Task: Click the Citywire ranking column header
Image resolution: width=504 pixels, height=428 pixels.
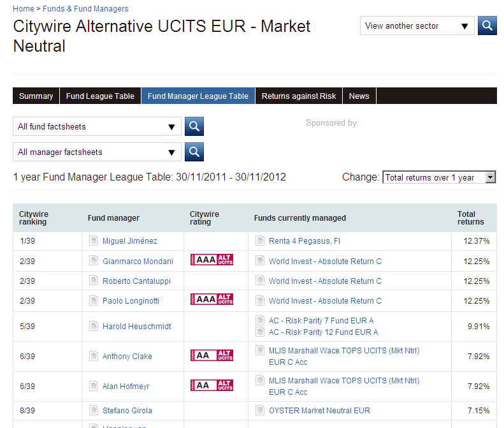Action: click(34, 218)
